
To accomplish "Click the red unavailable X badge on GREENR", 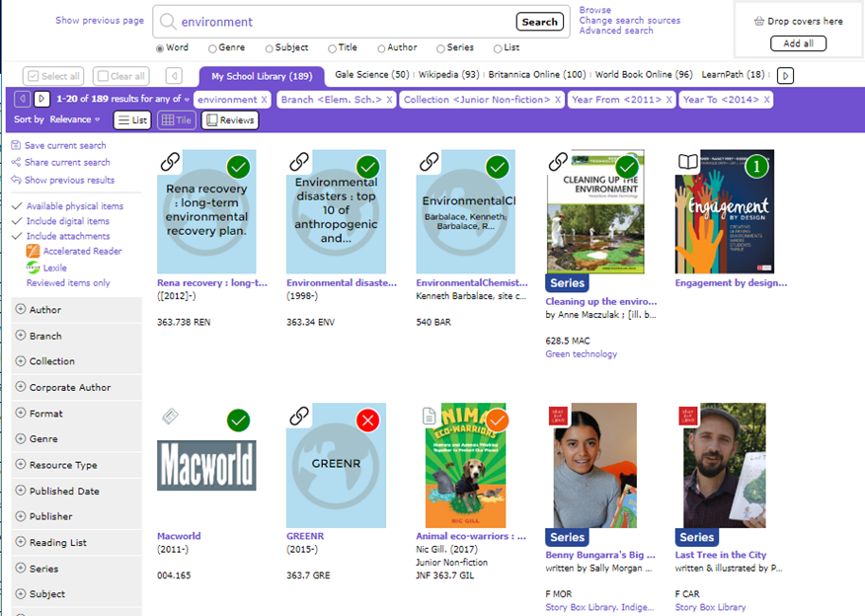I will tap(368, 421).
